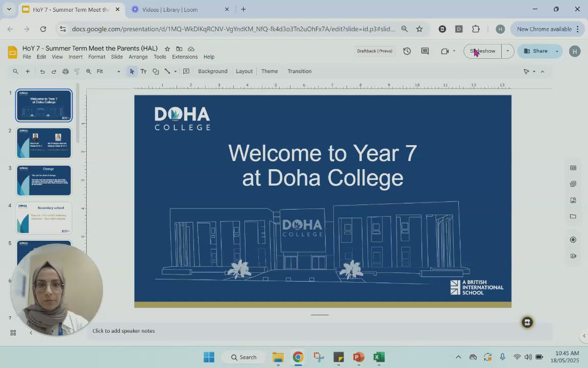Print the presentation using printer icon
Viewport: 588px width, 368px height.
click(66, 72)
